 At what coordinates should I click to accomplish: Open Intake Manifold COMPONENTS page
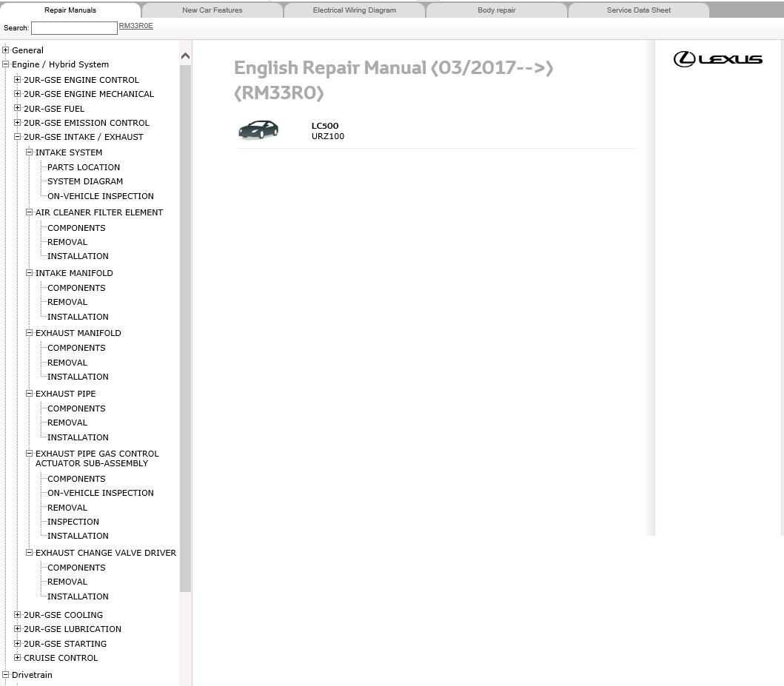tap(76, 288)
